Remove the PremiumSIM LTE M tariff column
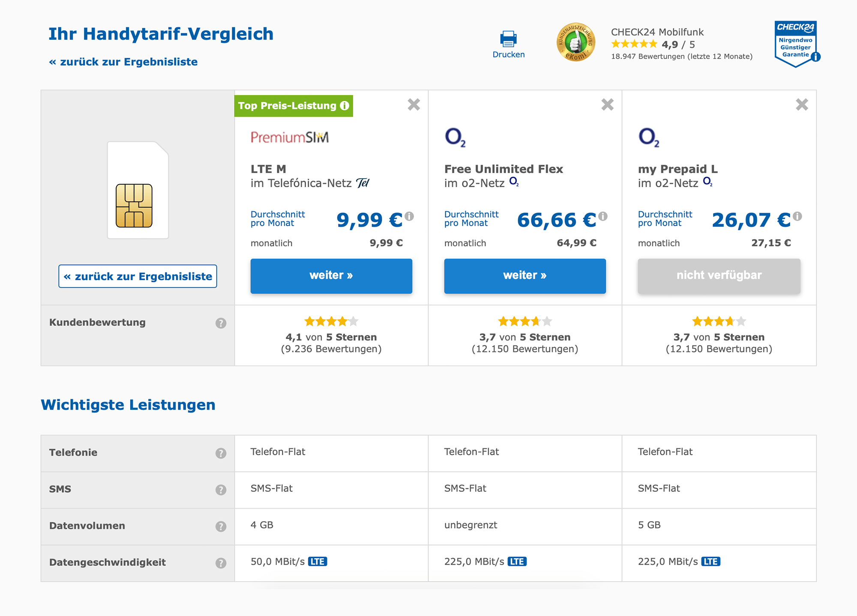Screen dimensions: 857x616 [414, 105]
